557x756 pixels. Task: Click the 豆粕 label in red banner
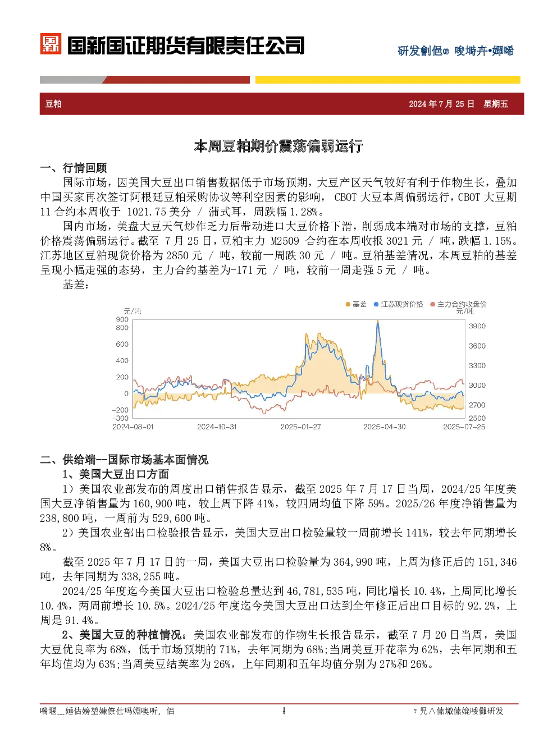53,104
